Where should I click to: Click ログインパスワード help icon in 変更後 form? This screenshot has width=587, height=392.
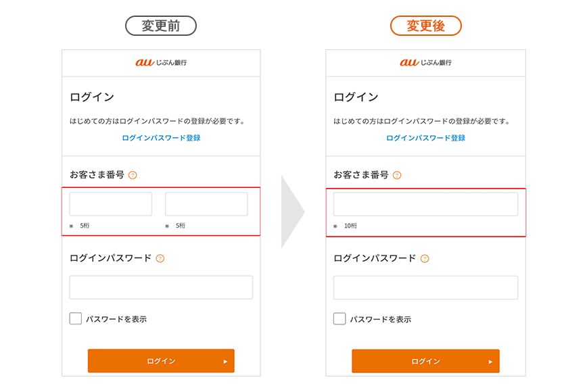click(x=425, y=258)
